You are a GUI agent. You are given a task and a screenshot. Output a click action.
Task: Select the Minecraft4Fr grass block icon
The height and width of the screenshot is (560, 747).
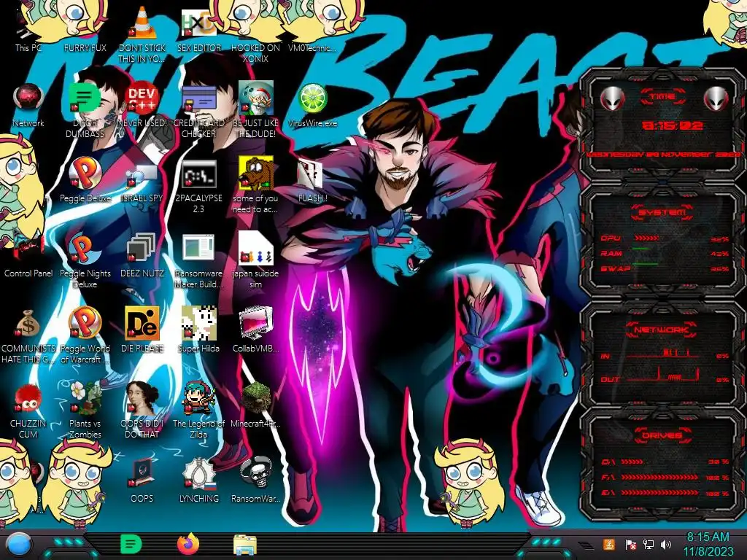pyautogui.click(x=255, y=405)
